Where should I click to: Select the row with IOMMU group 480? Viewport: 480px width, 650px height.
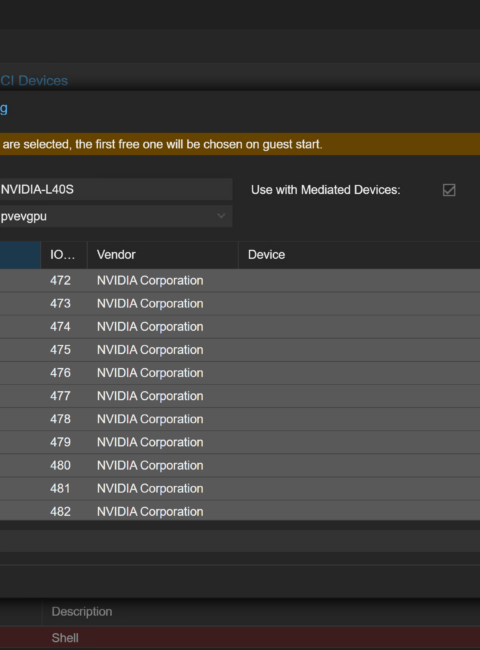(240, 466)
